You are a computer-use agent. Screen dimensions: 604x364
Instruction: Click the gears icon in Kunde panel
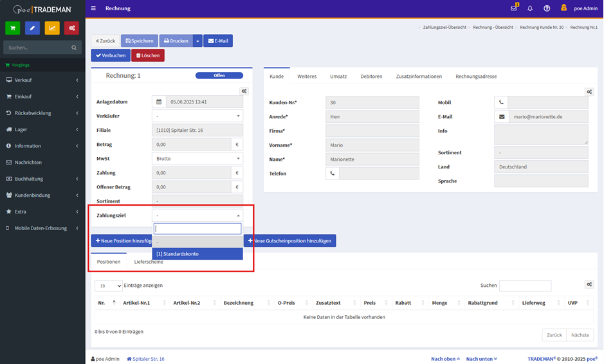click(x=589, y=92)
